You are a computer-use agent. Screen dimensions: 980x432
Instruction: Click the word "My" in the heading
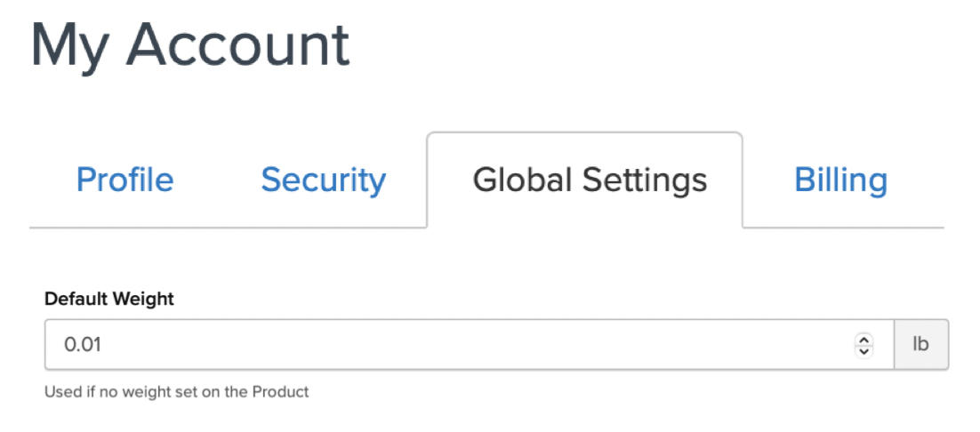click(x=68, y=46)
